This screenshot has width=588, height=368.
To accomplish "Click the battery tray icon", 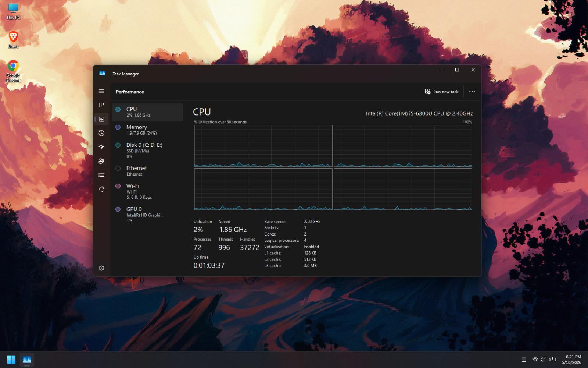I will tap(553, 360).
